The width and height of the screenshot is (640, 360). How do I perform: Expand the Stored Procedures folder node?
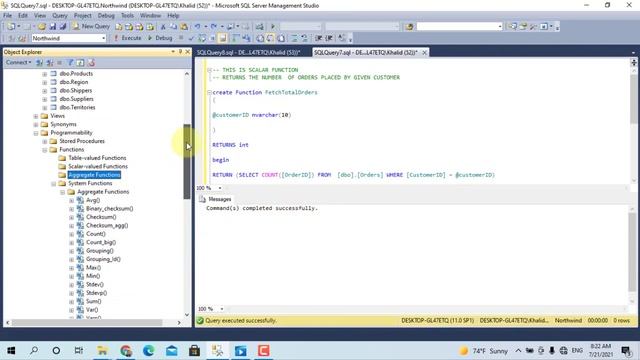click(x=44, y=142)
